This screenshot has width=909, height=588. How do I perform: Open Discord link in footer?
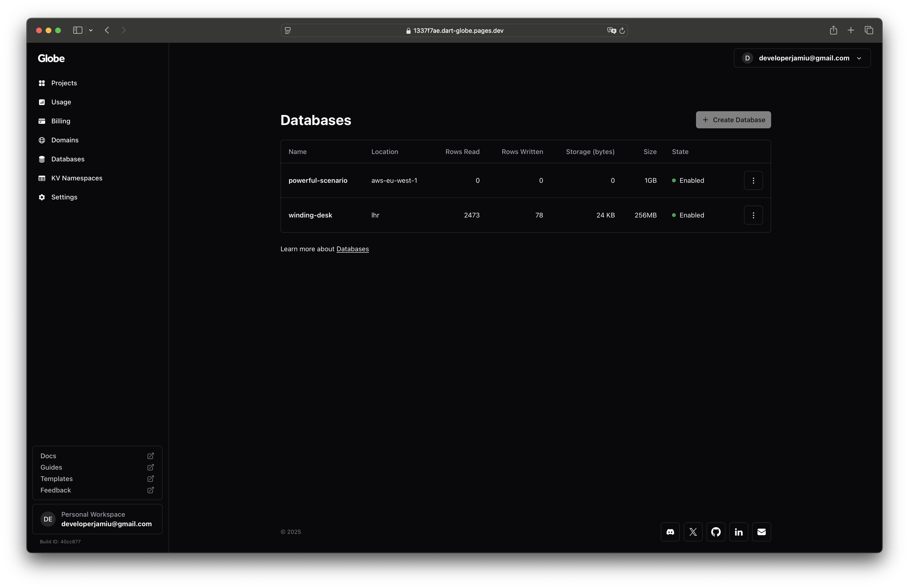(x=670, y=531)
